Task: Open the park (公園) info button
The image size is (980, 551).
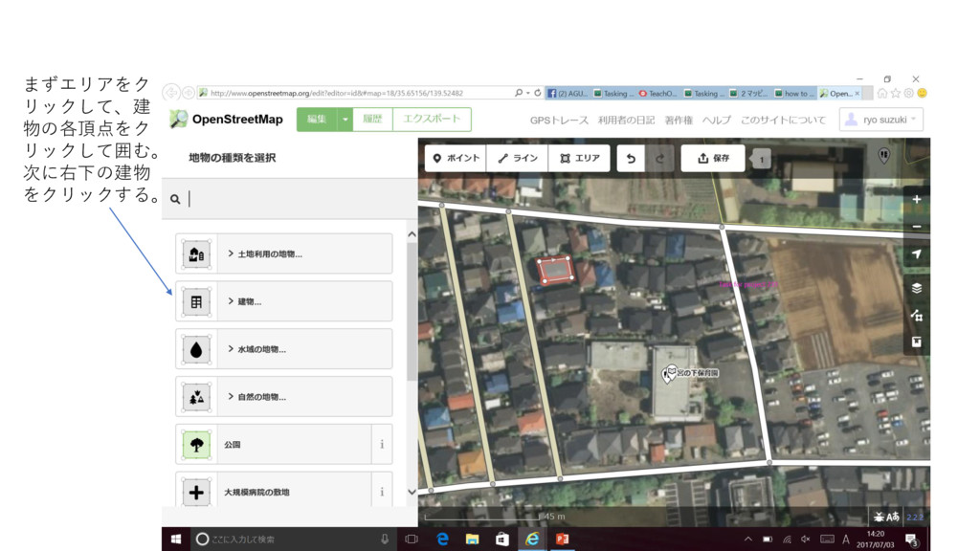Action: tap(382, 445)
